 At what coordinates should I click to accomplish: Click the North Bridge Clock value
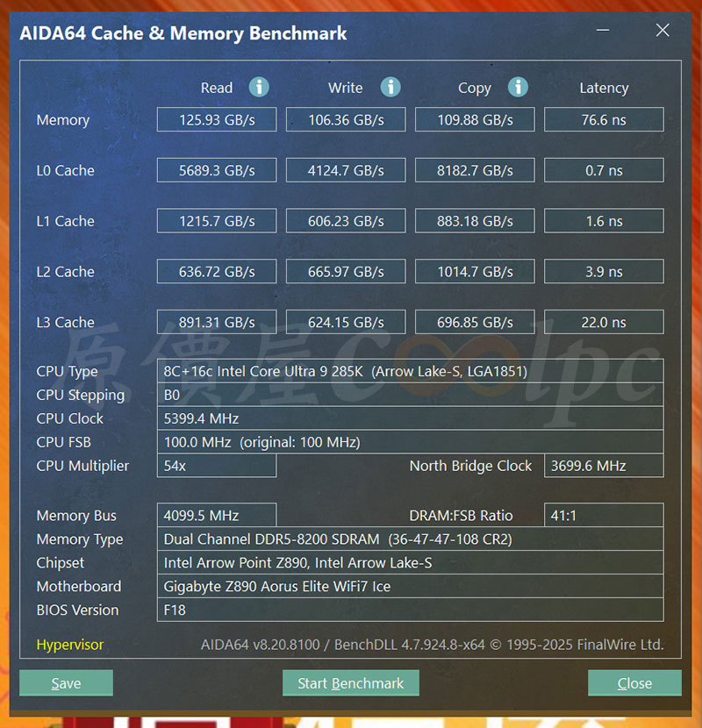click(x=604, y=466)
